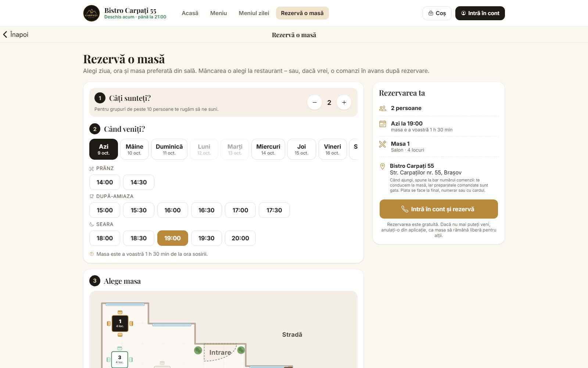Select the 14:00 lunch slot
The height and width of the screenshot is (368, 588).
105,182
